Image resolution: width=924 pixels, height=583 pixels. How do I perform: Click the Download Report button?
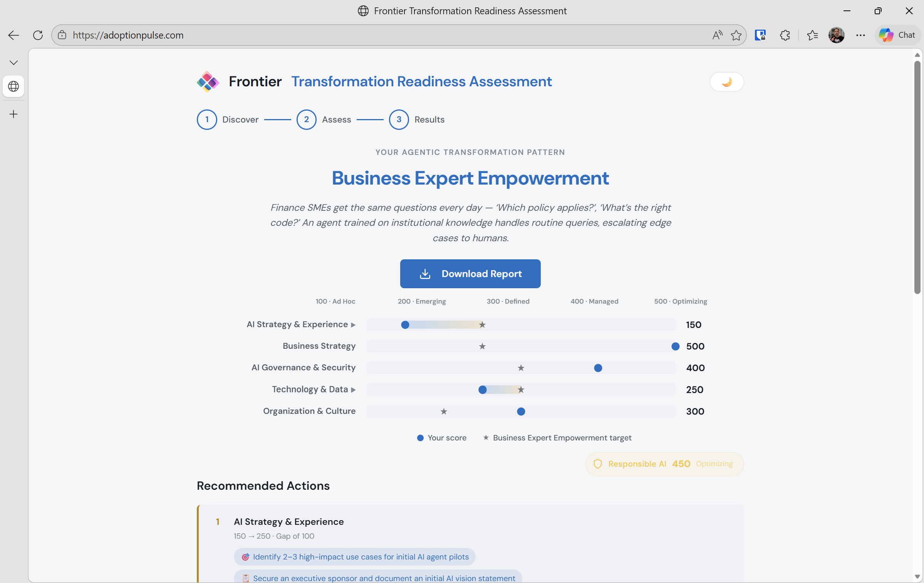pyautogui.click(x=470, y=274)
